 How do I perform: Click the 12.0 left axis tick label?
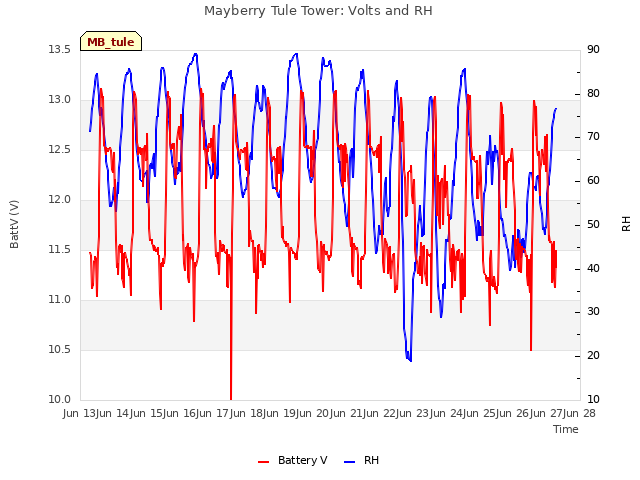click(60, 200)
